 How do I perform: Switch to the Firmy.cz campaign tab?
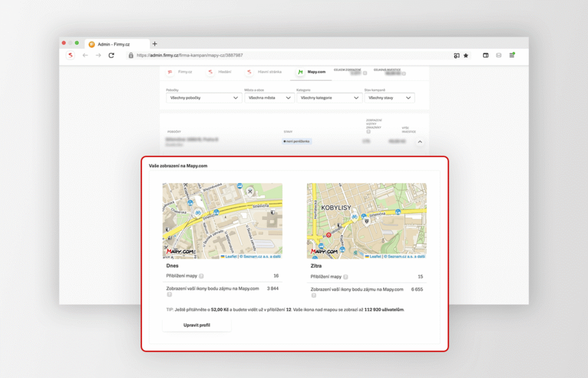point(180,72)
